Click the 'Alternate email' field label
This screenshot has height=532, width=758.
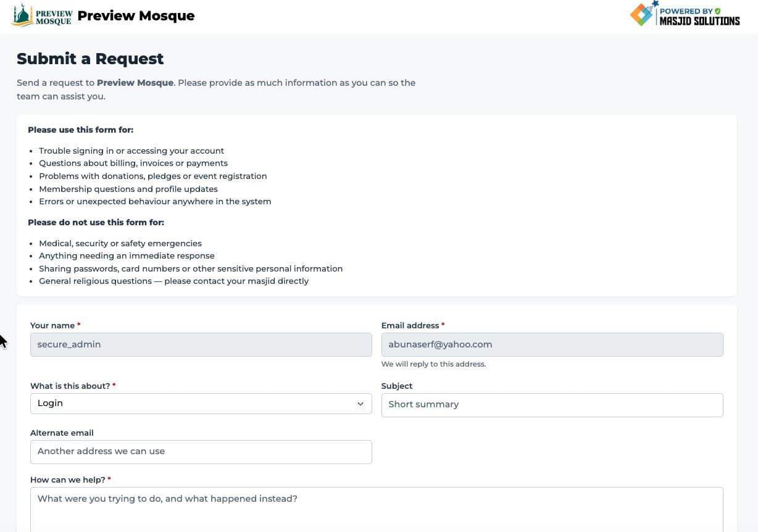click(62, 433)
